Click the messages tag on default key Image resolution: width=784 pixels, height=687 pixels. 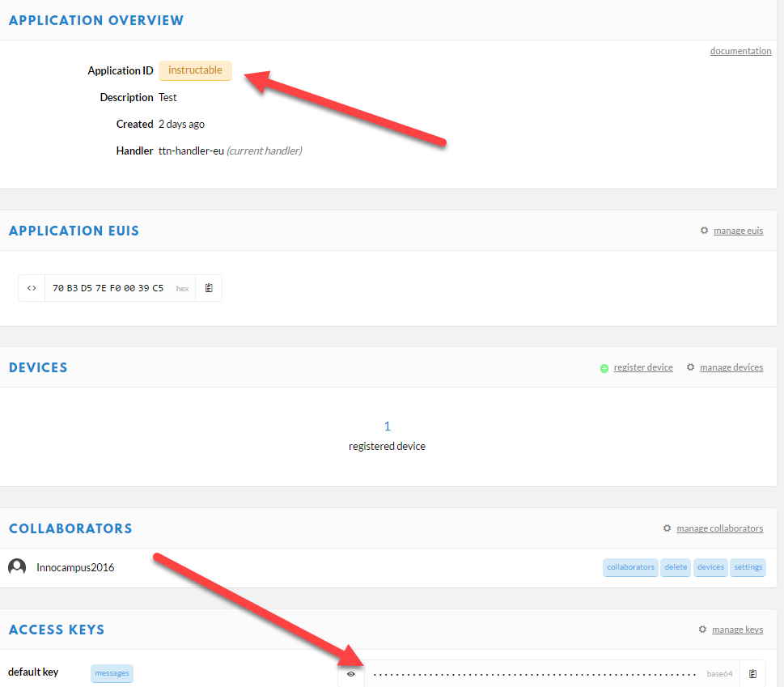point(112,673)
